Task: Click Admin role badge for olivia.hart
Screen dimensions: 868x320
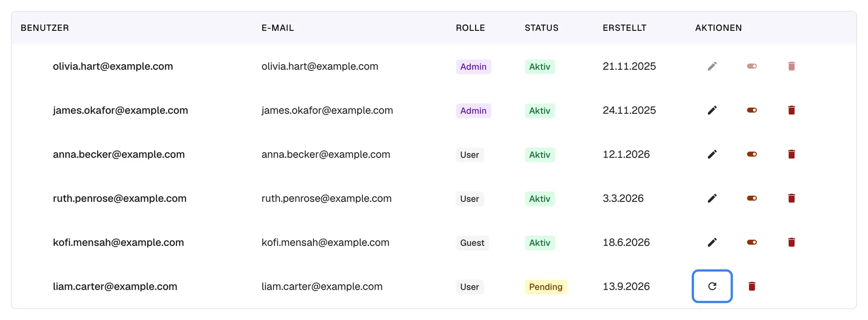Action: pyautogui.click(x=474, y=67)
